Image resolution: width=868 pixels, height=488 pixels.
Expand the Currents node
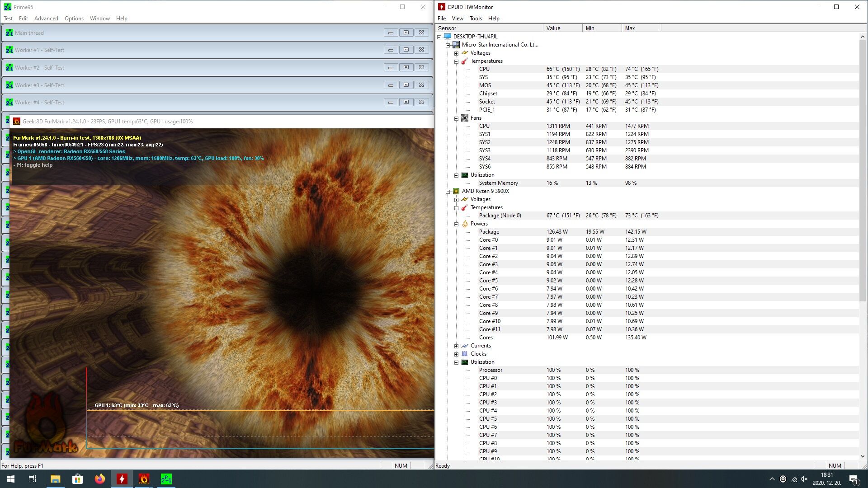(x=456, y=346)
